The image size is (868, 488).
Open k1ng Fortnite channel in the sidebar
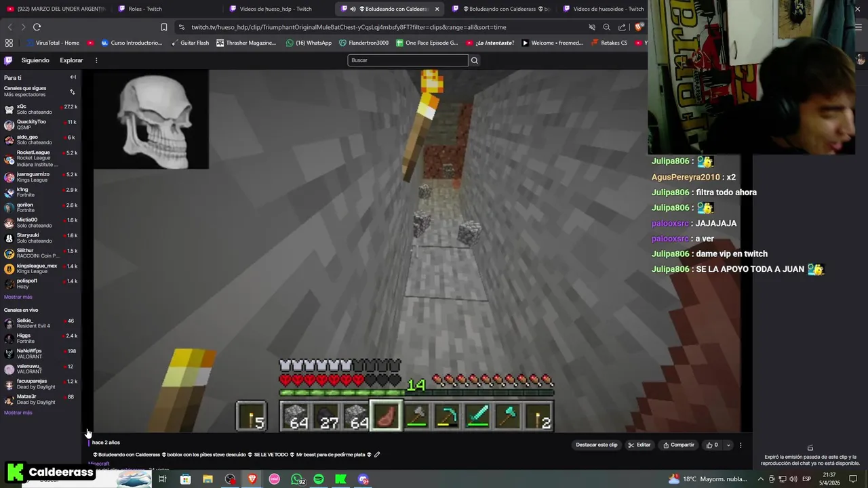pos(41,192)
